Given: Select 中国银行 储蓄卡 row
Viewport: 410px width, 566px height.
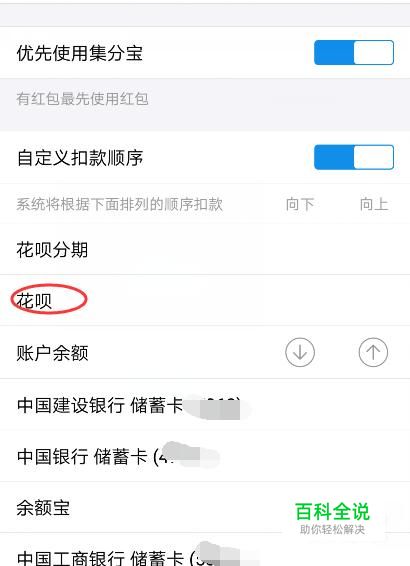Looking at the screenshot, I should pyautogui.click(x=205, y=456).
